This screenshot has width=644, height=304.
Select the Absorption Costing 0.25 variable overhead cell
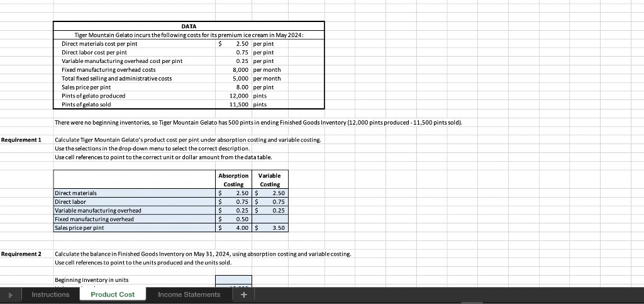[x=234, y=210]
